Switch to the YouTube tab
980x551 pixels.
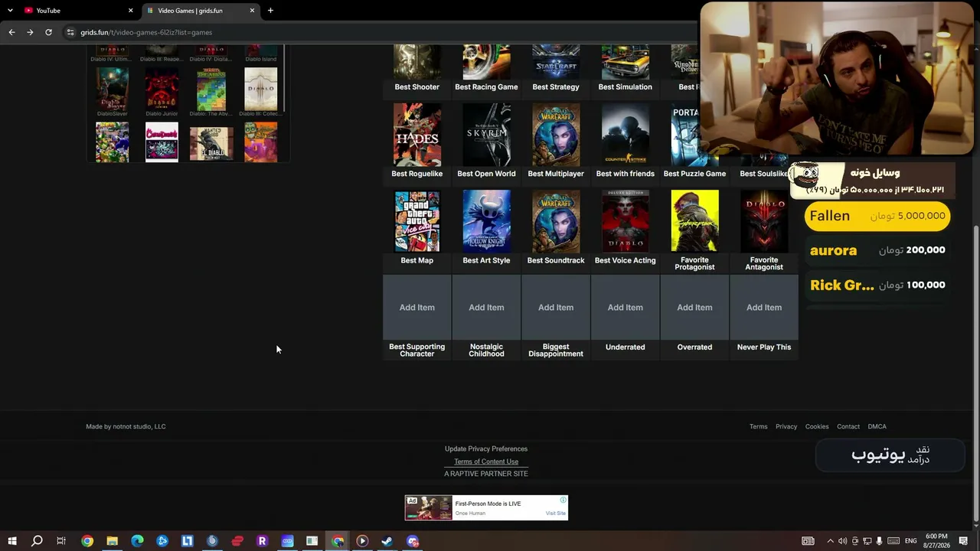pyautogui.click(x=77, y=11)
